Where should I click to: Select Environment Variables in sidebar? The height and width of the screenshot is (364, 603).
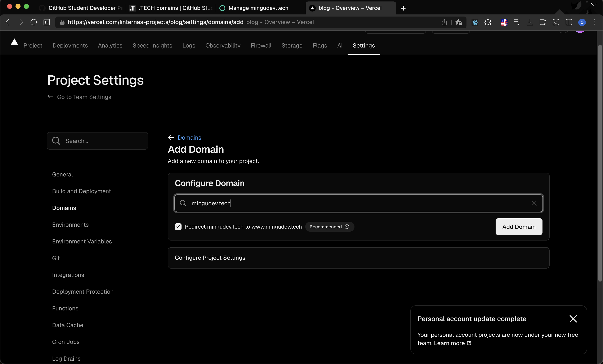click(82, 241)
